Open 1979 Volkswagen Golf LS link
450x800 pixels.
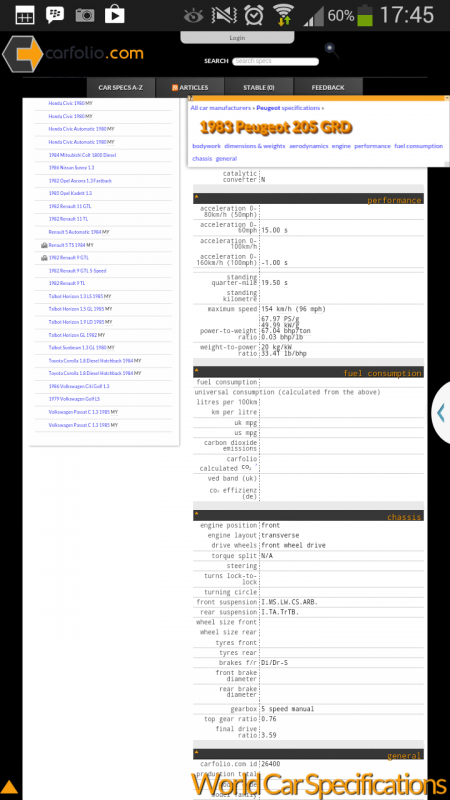click(74, 399)
